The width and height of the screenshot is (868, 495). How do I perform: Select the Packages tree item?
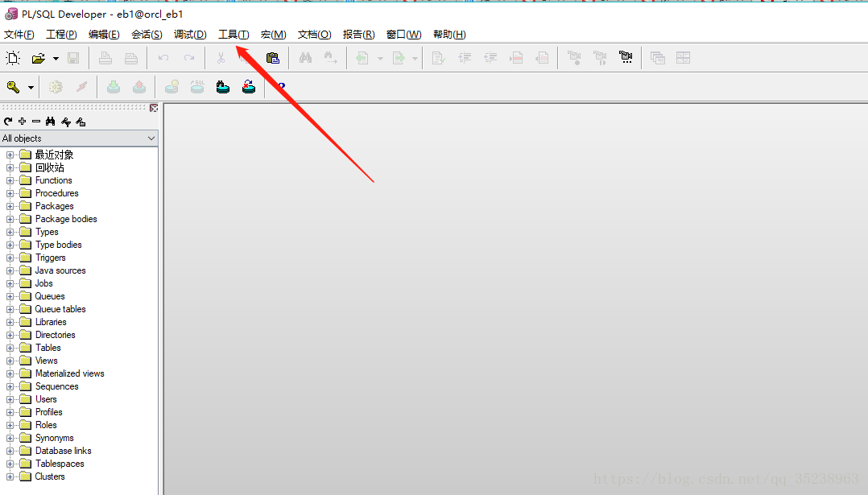pyautogui.click(x=54, y=206)
